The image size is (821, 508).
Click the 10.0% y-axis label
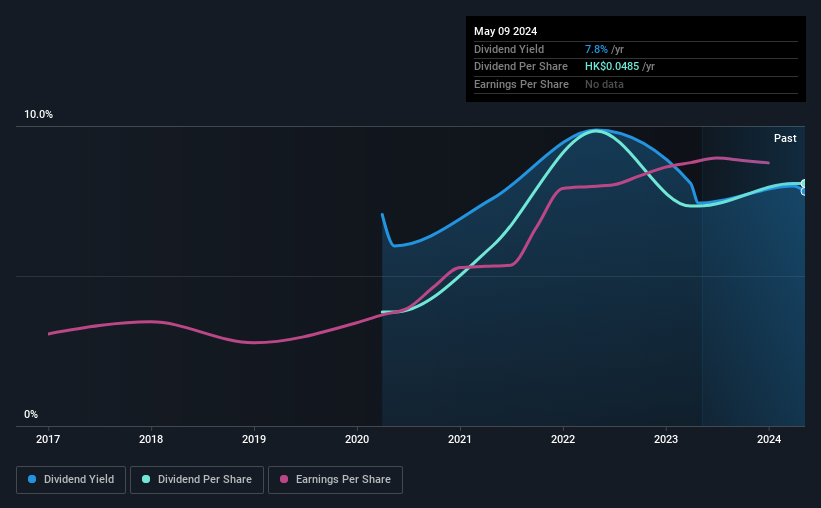[x=38, y=115]
